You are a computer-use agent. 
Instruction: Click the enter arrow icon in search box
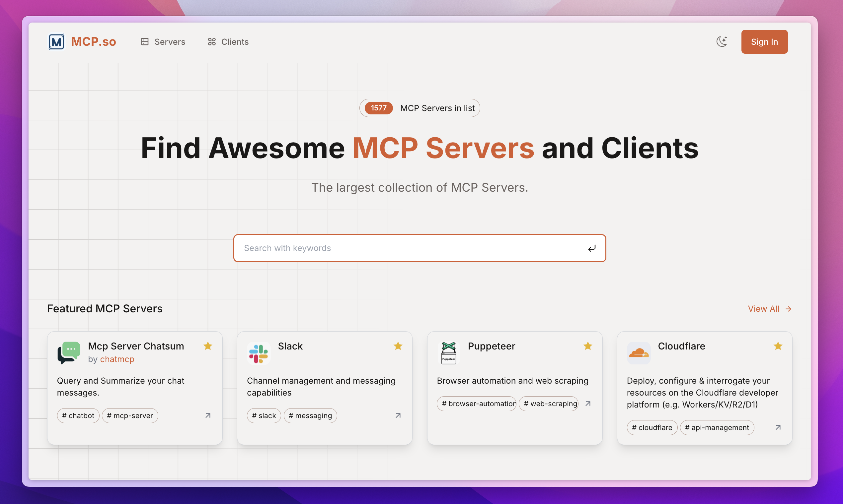tap(592, 248)
